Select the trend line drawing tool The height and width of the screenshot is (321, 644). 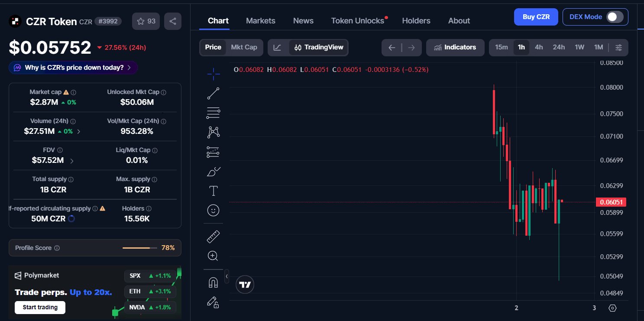[213, 94]
